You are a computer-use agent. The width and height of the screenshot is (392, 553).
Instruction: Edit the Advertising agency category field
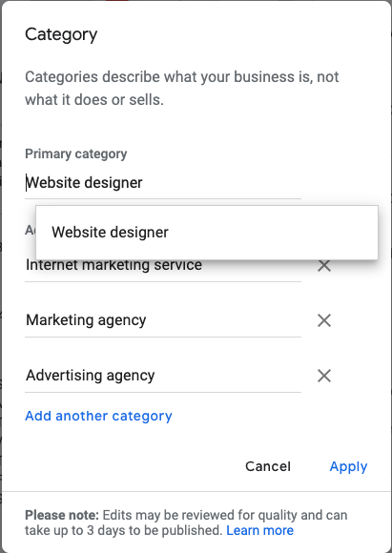[x=163, y=376]
